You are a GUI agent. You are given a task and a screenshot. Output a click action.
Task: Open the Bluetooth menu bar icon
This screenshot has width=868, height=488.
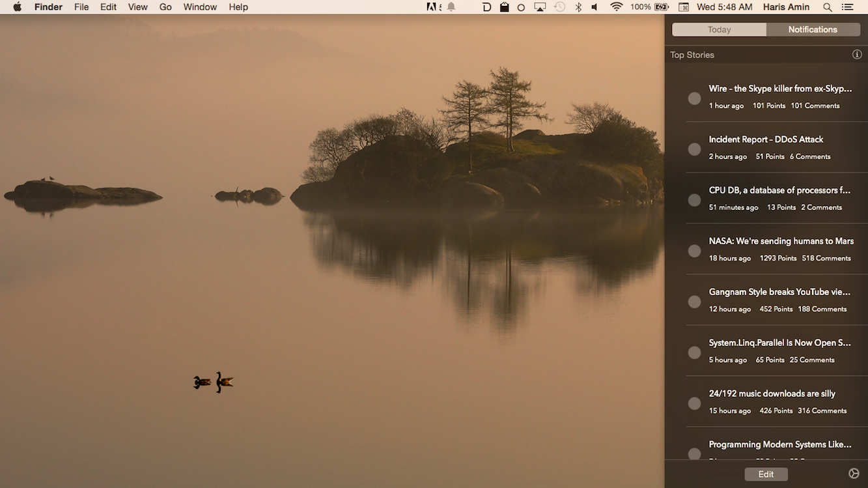coord(578,7)
